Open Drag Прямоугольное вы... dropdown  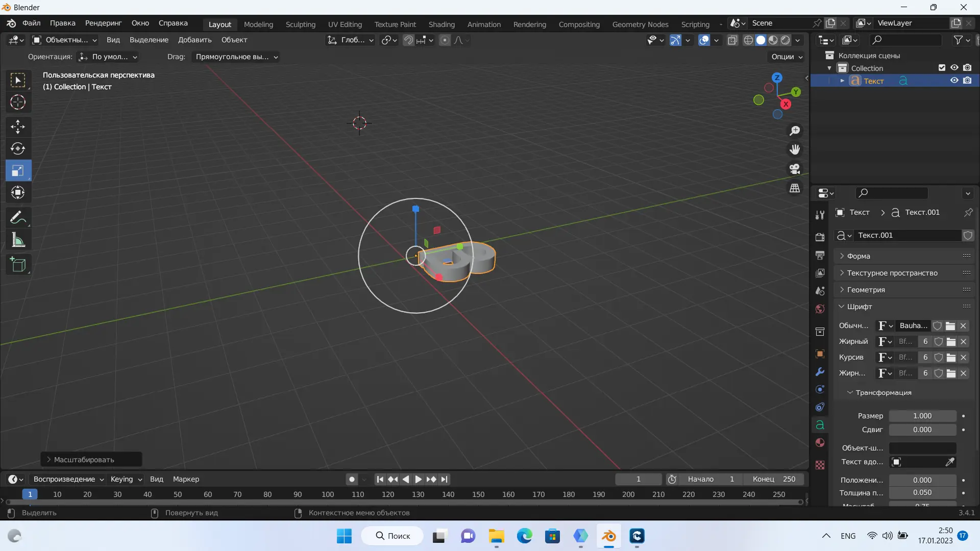pos(236,57)
